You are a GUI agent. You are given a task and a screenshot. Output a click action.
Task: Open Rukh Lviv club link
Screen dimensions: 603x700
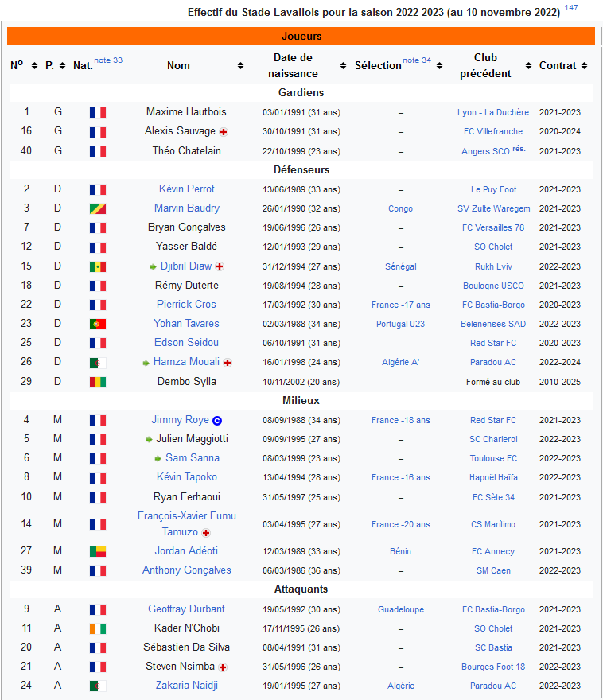pos(493,266)
